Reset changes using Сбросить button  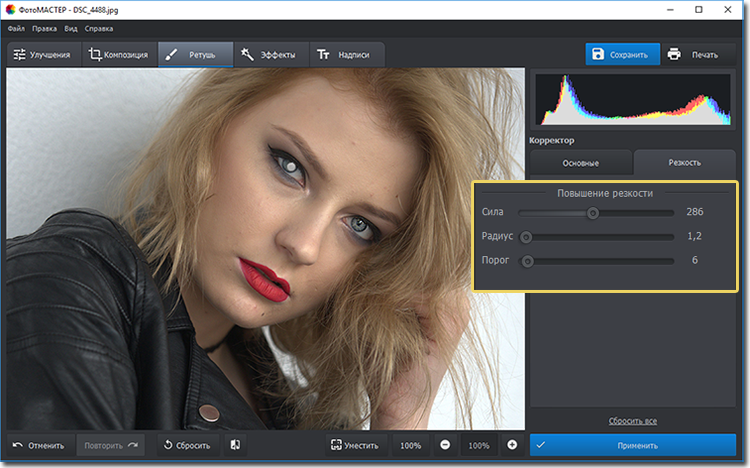coord(186,445)
